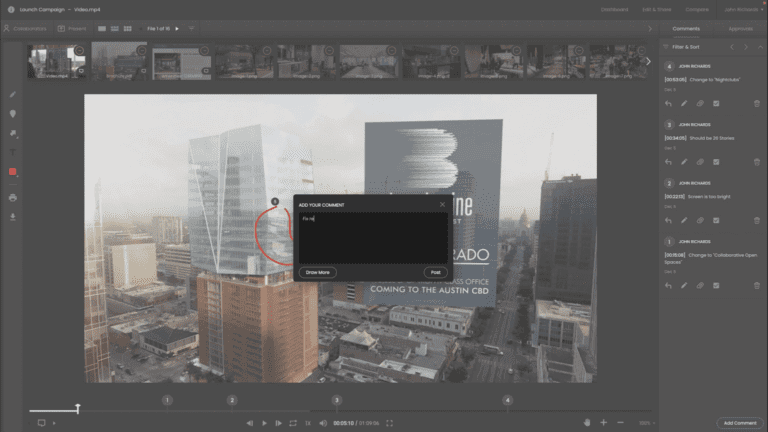Click the Draw More button
Screen dimensions: 768x432
[318, 272]
